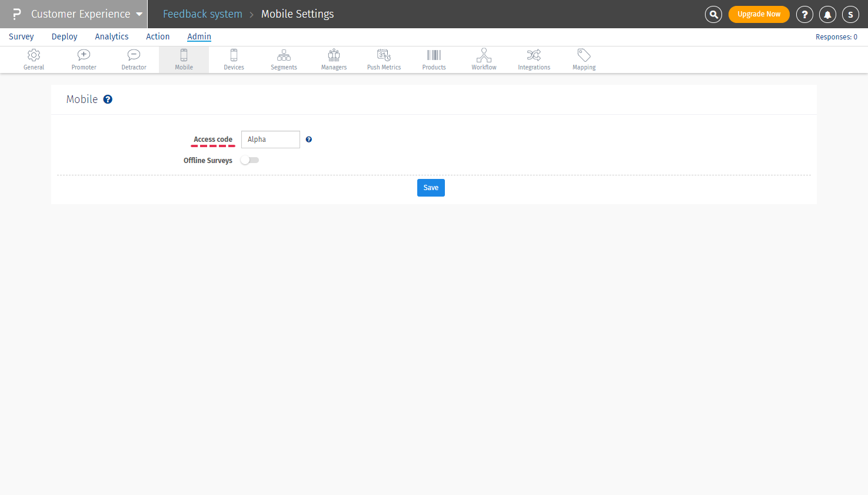Open the notifications bell icon
This screenshot has height=495, width=868.
[x=827, y=14]
